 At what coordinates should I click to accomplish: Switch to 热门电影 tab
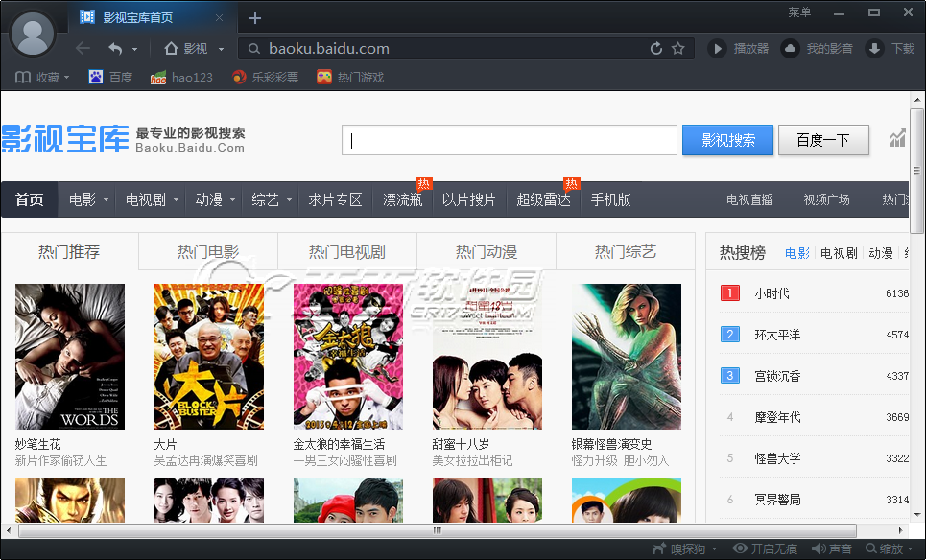point(208,252)
